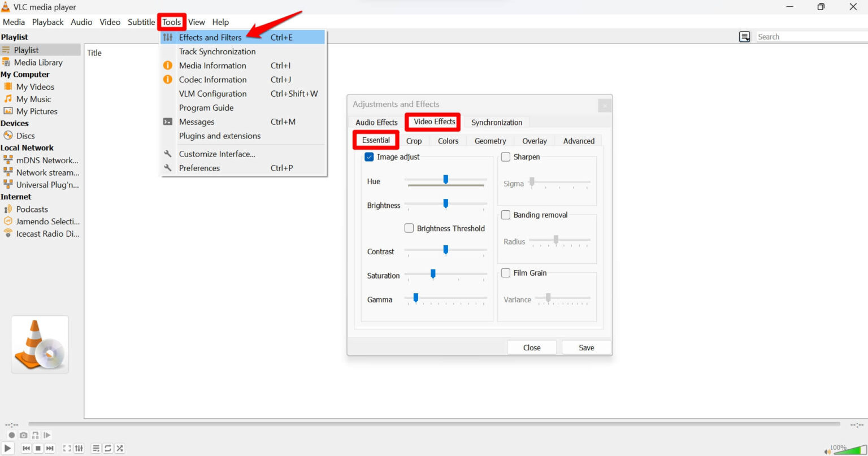Start recording with the record icon
Image resolution: width=868 pixels, height=456 pixels.
(12, 435)
